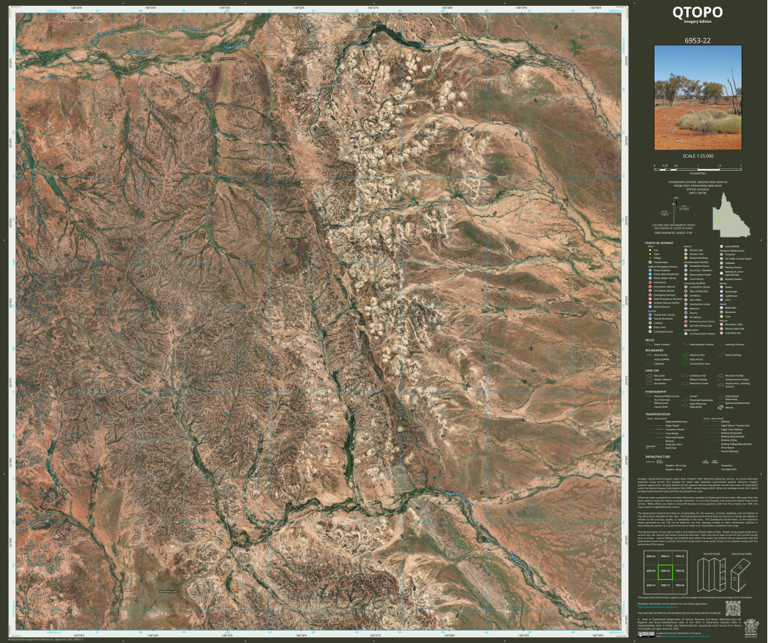The image size is (768, 643).
Task: Click the Post Office legend symbol
Action: click(x=686, y=300)
